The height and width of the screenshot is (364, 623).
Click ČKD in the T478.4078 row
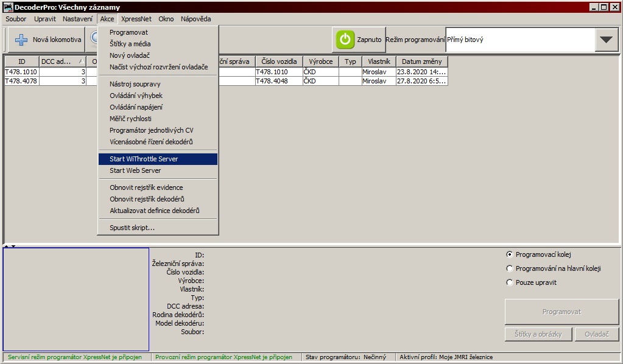[321, 81]
